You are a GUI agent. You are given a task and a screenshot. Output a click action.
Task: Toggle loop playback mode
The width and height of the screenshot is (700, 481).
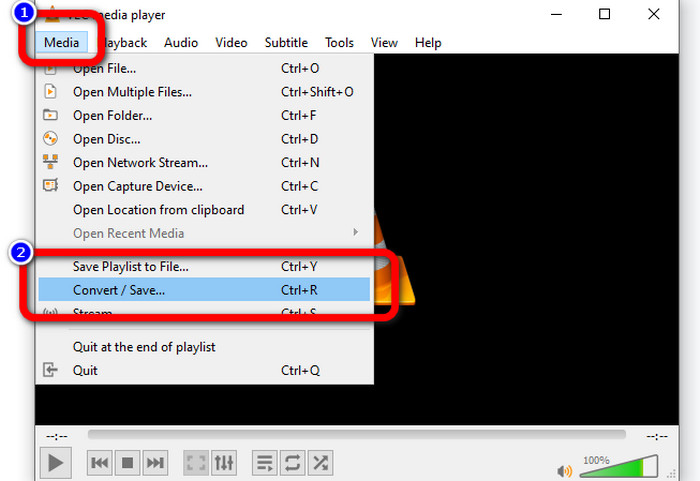[x=292, y=463]
